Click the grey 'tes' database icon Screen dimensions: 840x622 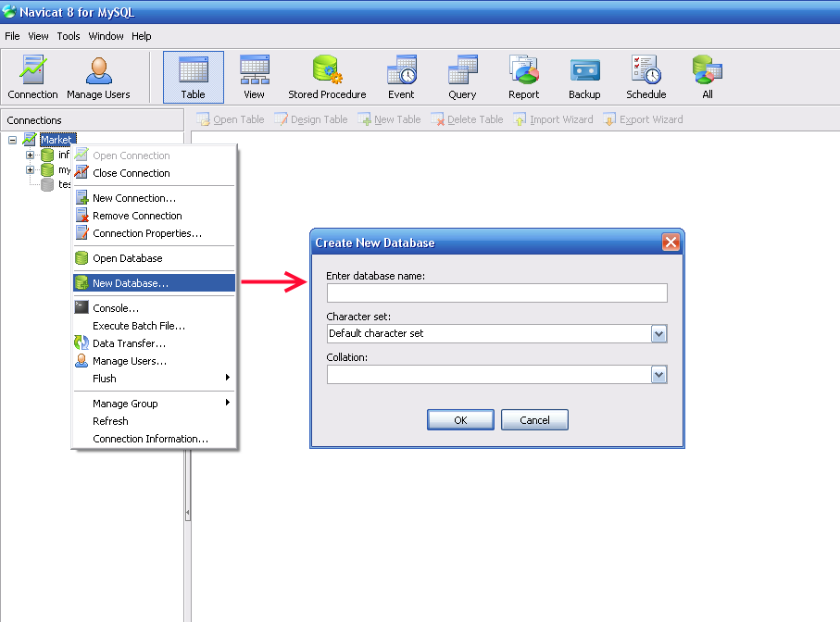[x=47, y=184]
